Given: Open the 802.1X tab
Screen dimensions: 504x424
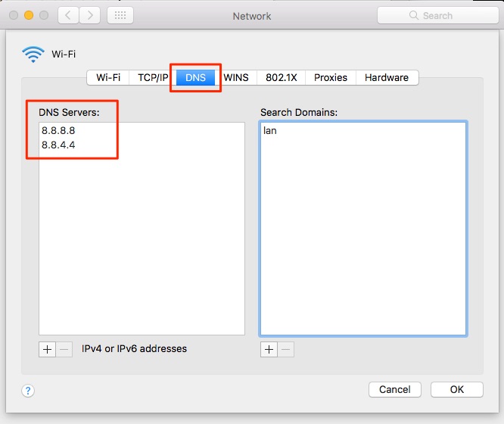Looking at the screenshot, I should click(282, 77).
